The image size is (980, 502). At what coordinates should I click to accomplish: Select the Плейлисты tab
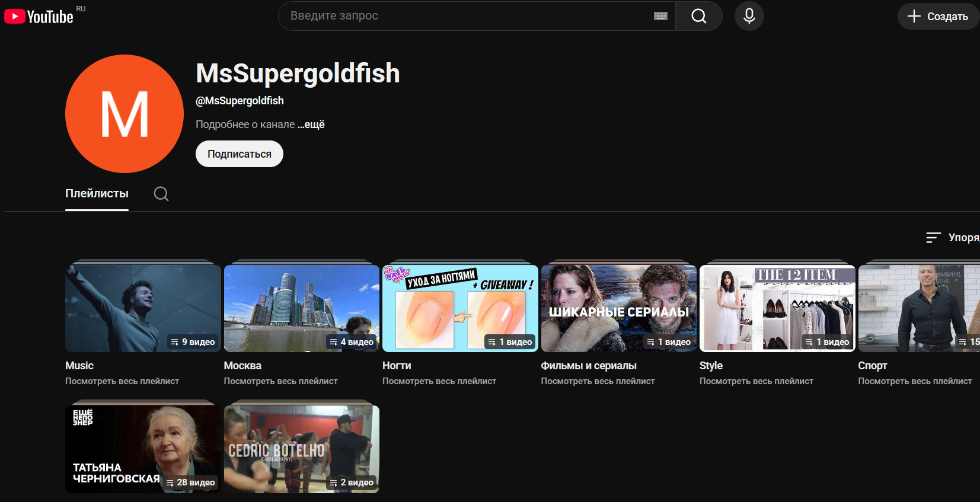[x=97, y=194]
